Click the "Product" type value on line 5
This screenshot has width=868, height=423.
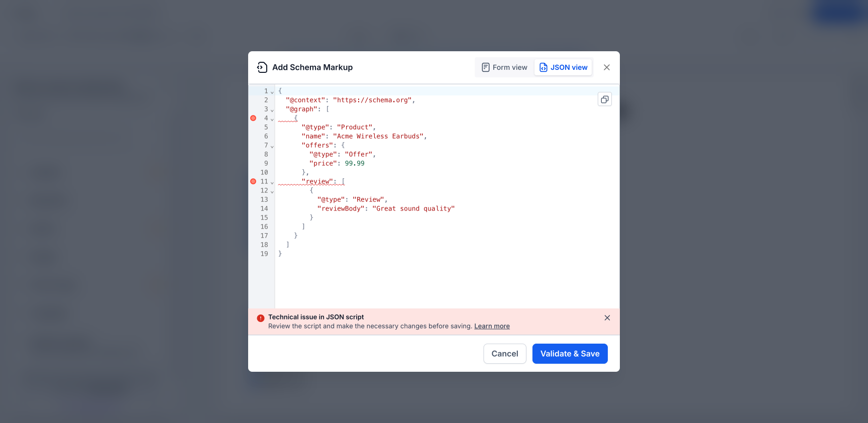pyautogui.click(x=355, y=127)
